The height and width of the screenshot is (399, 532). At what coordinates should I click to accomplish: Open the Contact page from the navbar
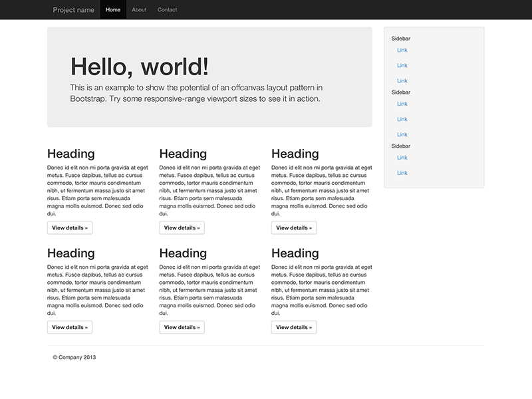[168, 9]
